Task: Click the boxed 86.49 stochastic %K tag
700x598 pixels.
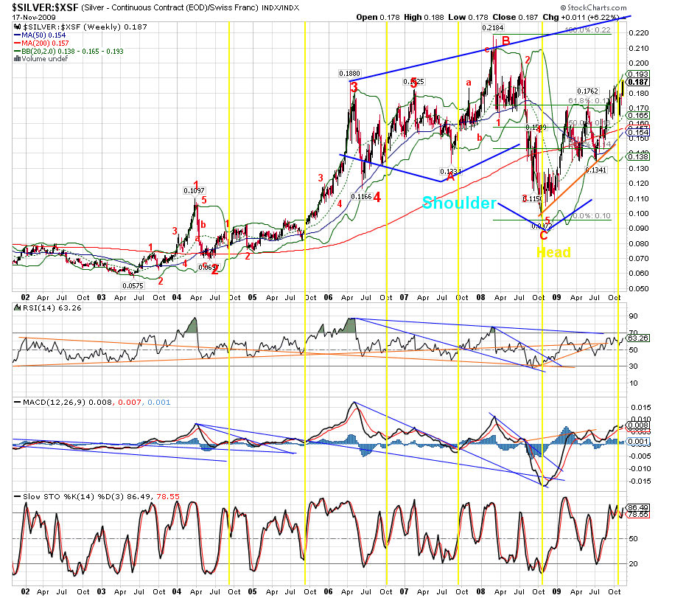Action: 638,508
